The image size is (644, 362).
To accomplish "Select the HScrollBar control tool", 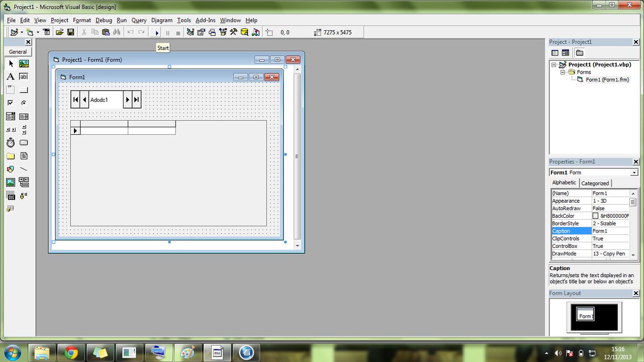I will 11,130.
